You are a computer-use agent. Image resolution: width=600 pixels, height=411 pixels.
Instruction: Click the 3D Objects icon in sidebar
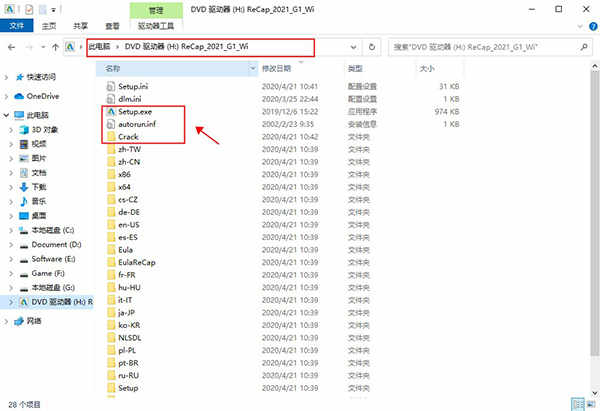pos(24,130)
